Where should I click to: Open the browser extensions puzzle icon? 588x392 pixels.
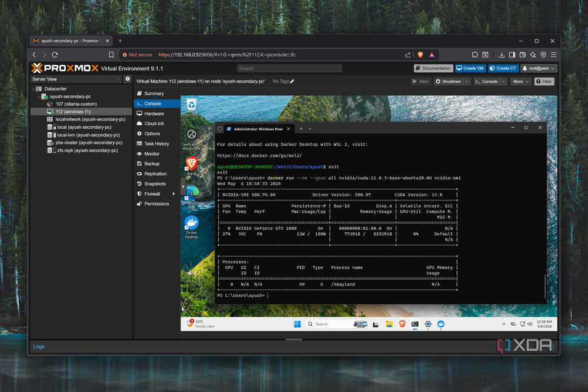click(475, 55)
